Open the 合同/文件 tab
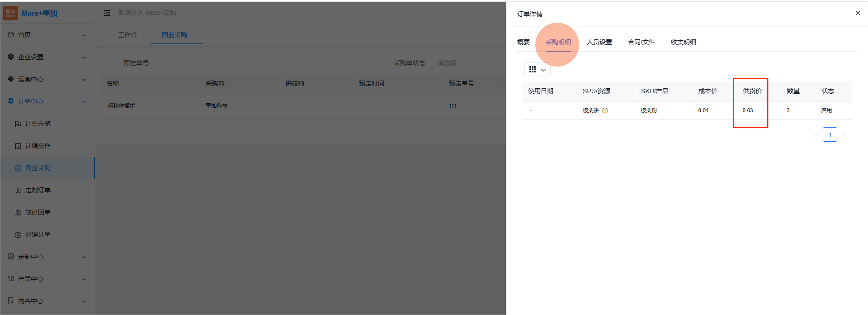This screenshot has height=315, width=868. [x=641, y=42]
